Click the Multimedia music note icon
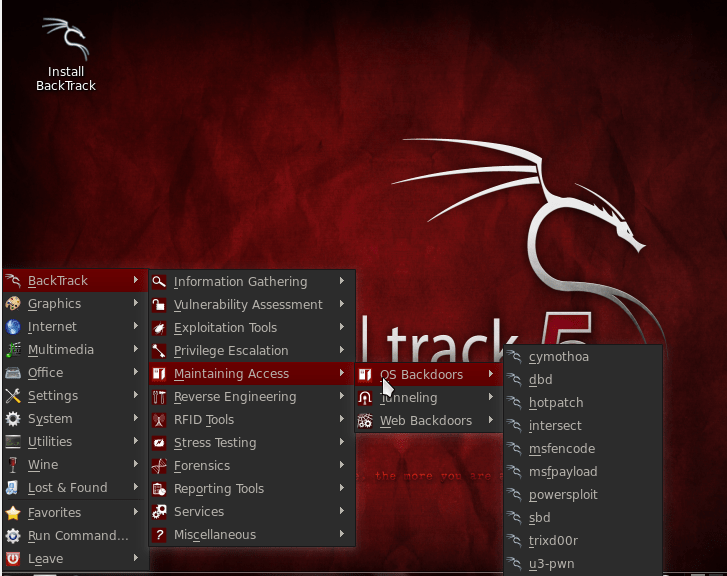This screenshot has width=727, height=576. point(13,350)
